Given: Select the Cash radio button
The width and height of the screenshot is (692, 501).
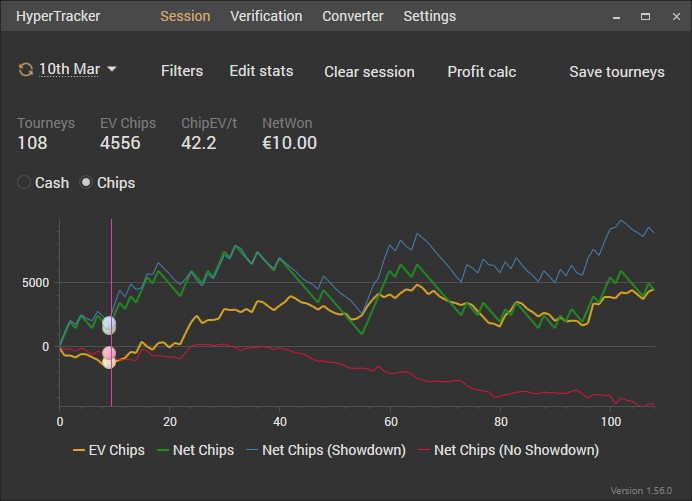Looking at the screenshot, I should [x=25, y=183].
